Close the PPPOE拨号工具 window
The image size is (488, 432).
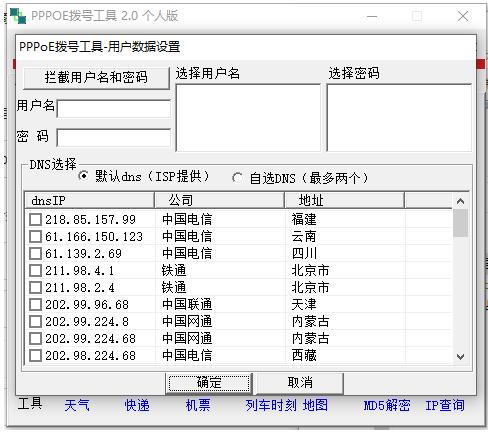pos(463,16)
